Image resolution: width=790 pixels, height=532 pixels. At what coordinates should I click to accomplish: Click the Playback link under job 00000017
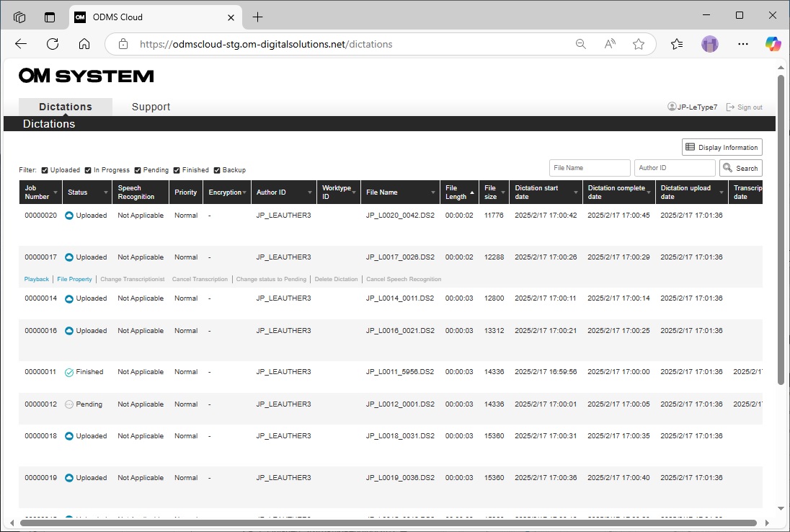point(37,279)
